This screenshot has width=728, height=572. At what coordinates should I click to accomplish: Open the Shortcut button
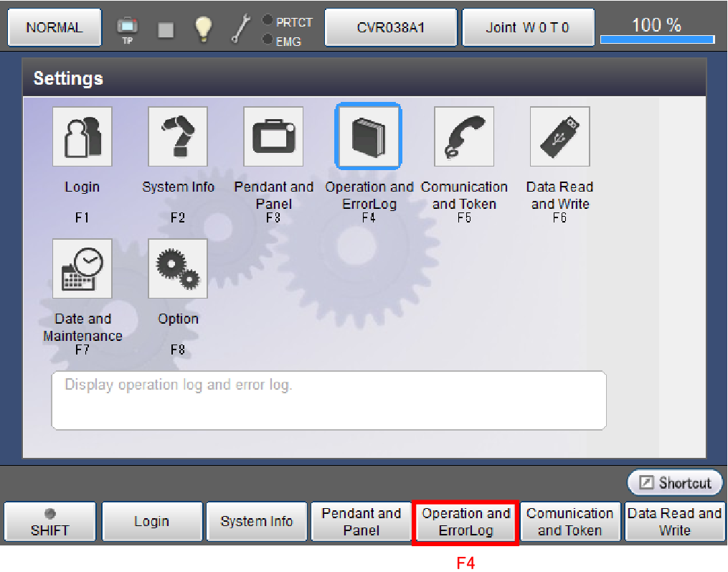pyautogui.click(x=675, y=483)
